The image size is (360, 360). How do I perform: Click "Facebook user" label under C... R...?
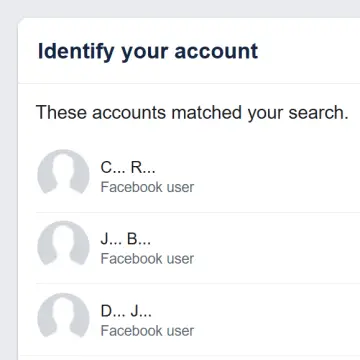[147, 187]
